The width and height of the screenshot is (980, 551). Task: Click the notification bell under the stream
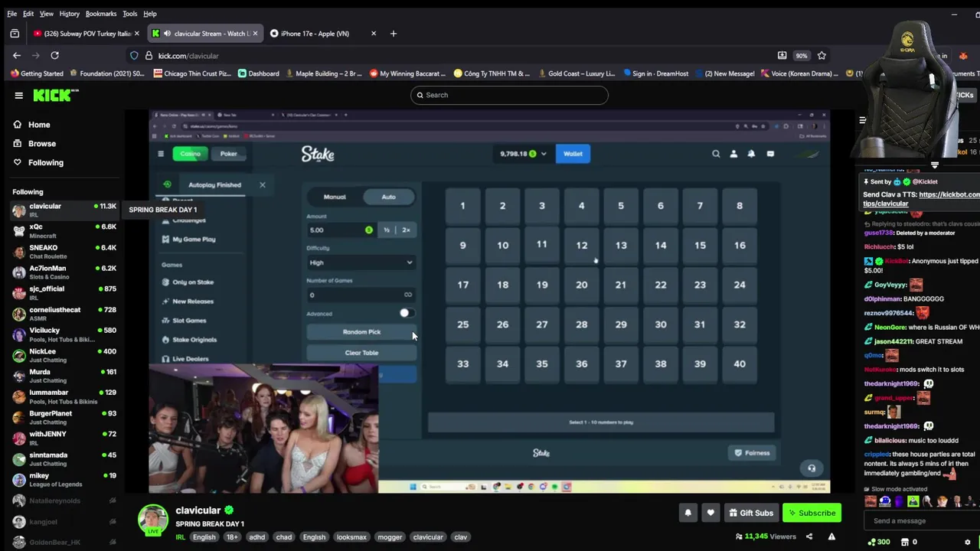point(688,513)
